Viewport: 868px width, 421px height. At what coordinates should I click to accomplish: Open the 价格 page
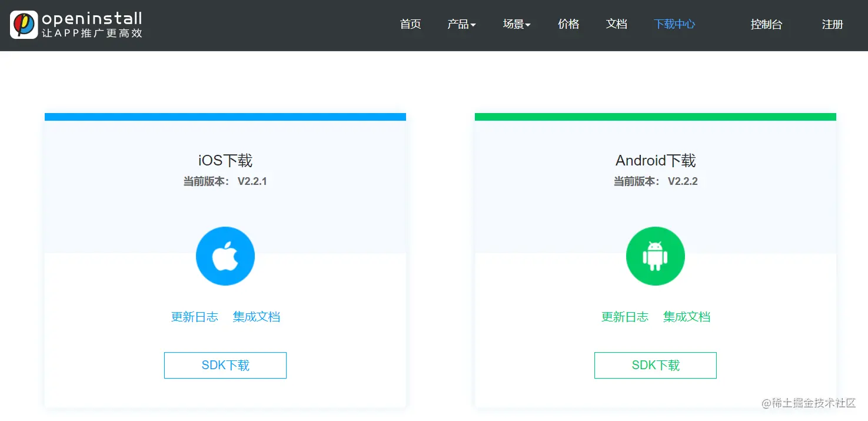pos(568,24)
